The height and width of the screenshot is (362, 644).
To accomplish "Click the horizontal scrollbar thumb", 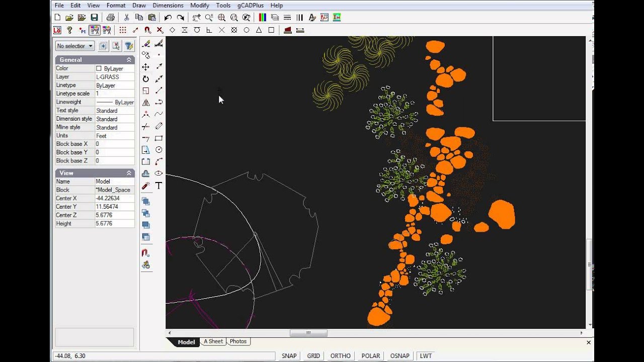I will 308,333.
